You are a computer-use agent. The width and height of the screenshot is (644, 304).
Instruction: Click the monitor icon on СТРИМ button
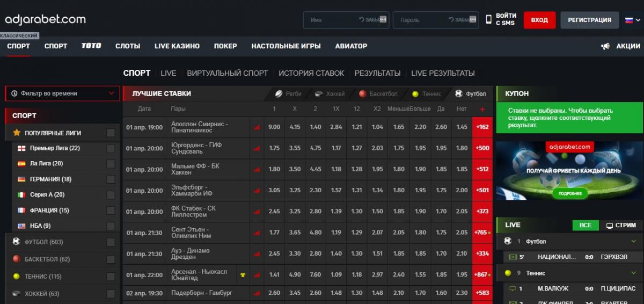(x=610, y=226)
